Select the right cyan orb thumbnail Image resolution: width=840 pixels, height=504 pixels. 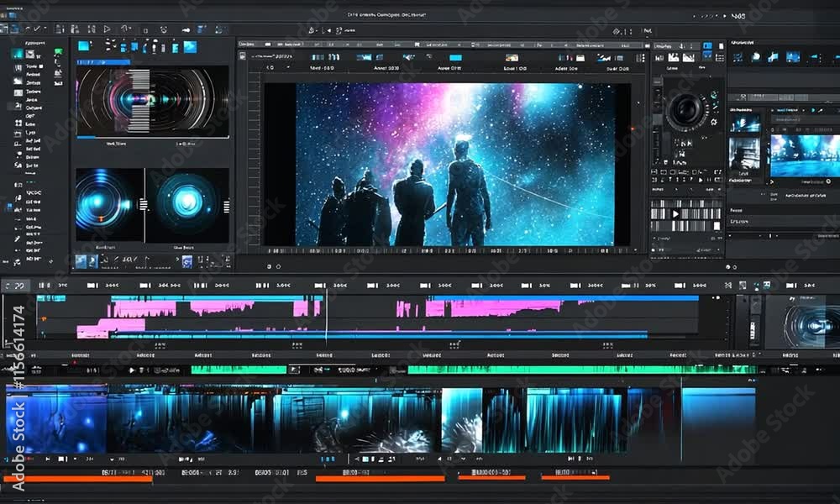point(187,205)
